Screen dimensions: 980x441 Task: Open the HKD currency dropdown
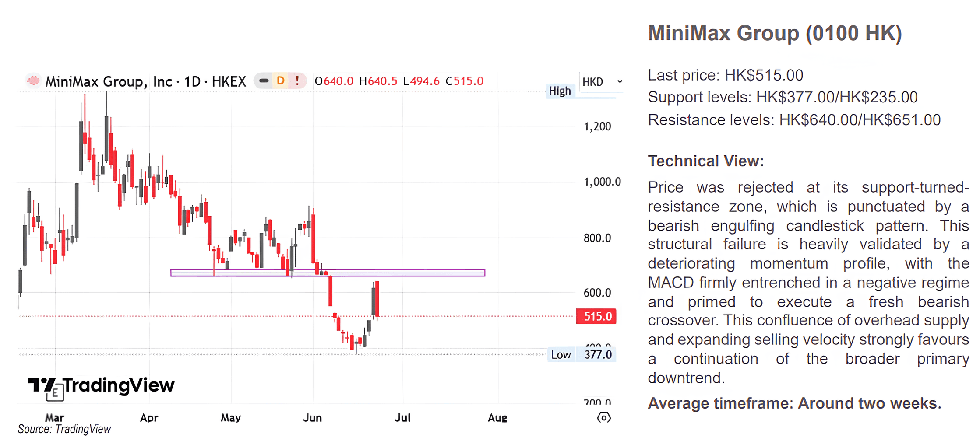pyautogui.click(x=602, y=82)
